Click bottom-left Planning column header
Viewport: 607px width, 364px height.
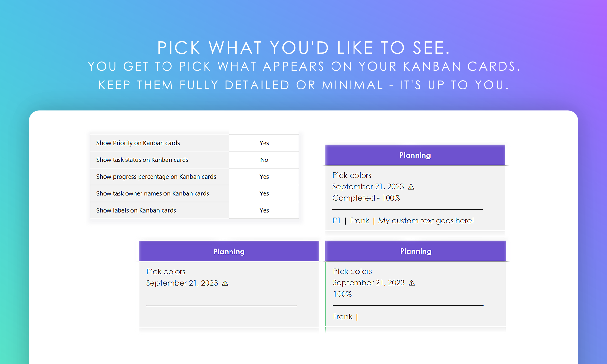[229, 252]
